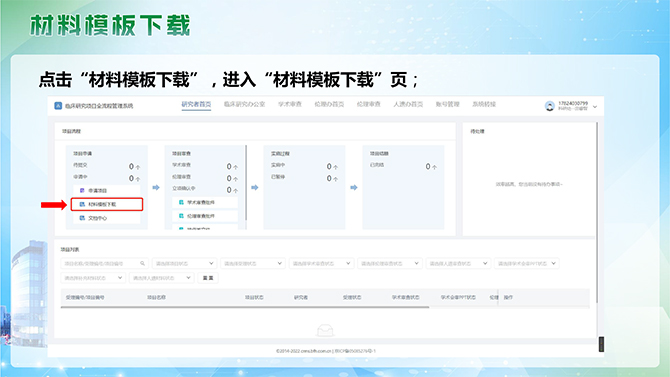Click the scrollbar of the 项目审查 card

coord(246,183)
